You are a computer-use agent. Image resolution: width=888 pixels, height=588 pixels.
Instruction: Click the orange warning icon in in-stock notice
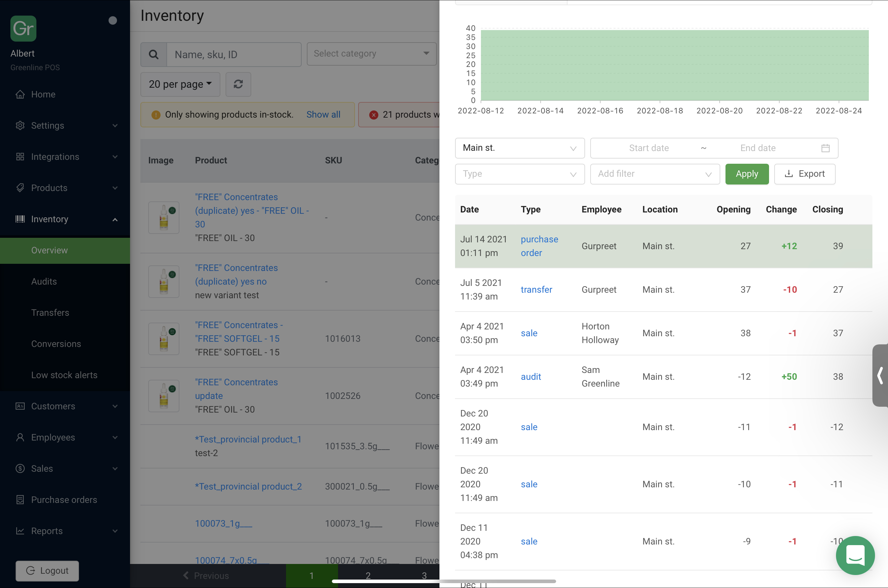156,115
